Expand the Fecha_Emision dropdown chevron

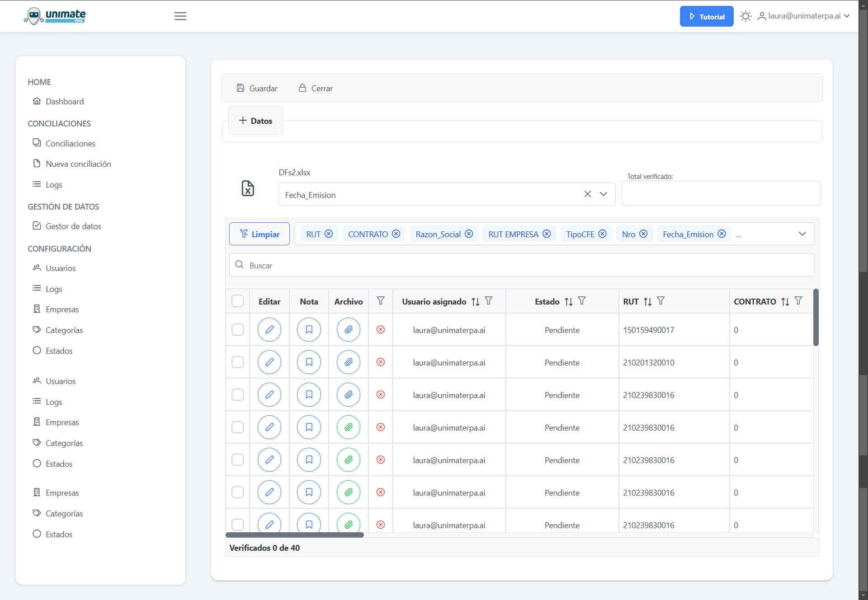point(603,194)
